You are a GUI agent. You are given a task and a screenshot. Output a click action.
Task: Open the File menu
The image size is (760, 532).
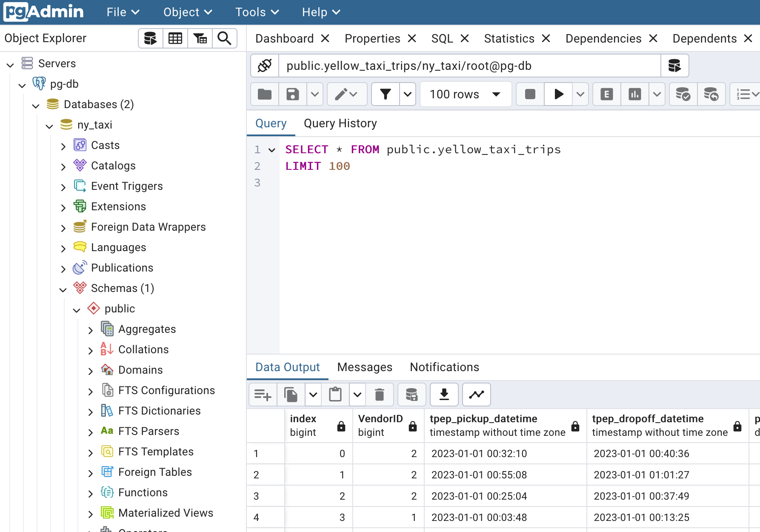pyautogui.click(x=123, y=12)
